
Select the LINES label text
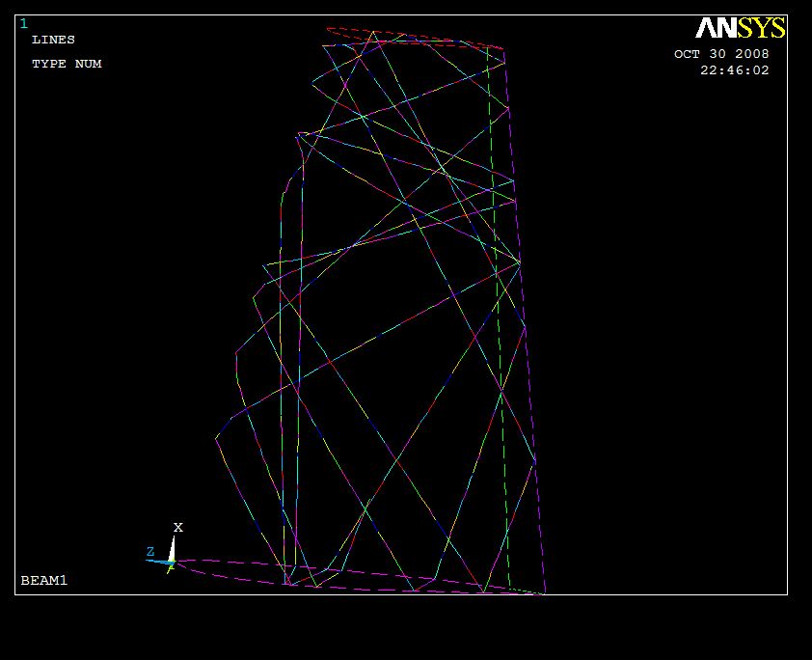[53, 40]
